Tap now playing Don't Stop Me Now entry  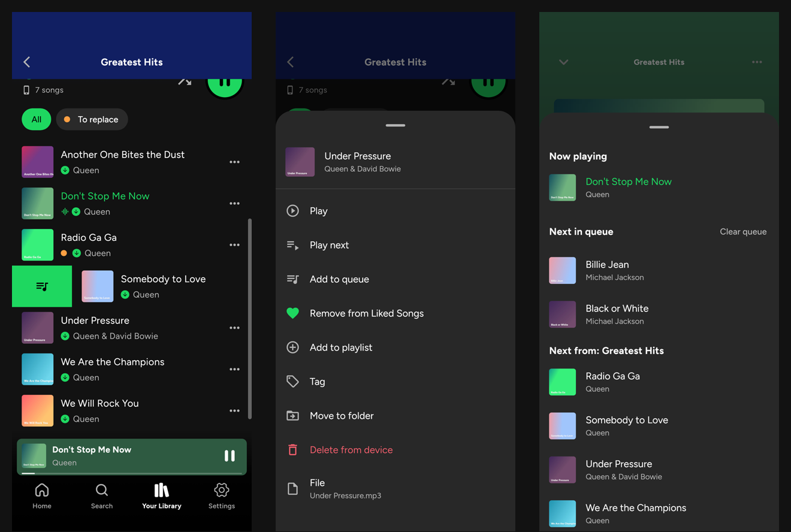(659, 188)
